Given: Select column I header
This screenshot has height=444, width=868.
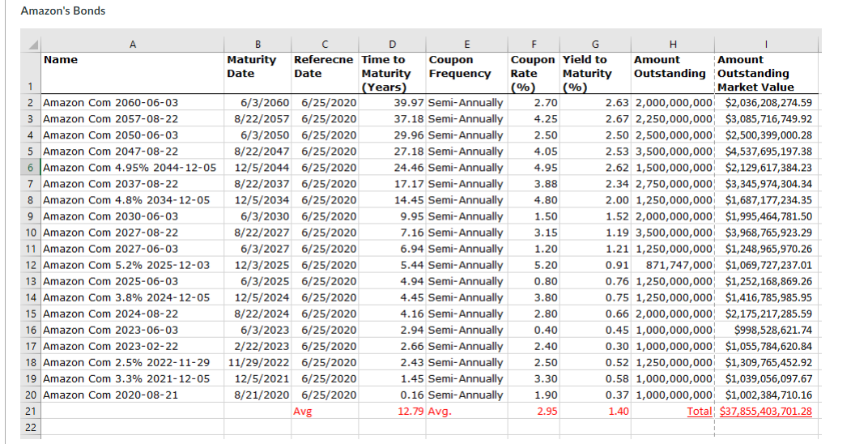Looking at the screenshot, I should coord(766,45).
